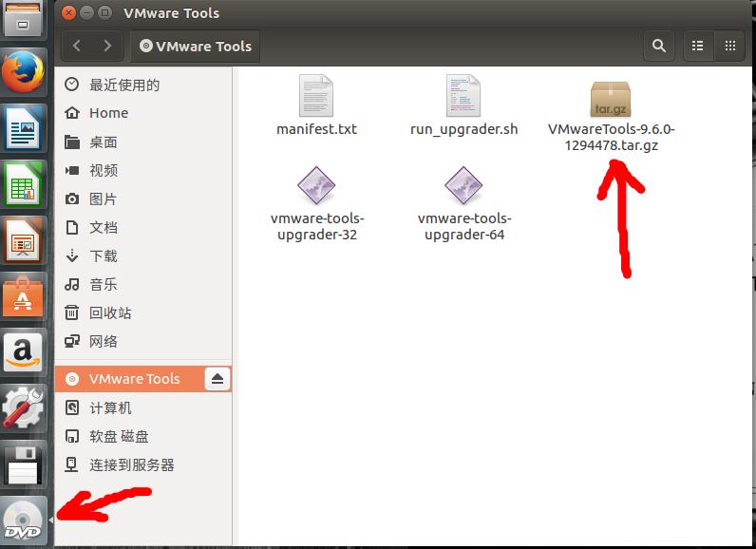This screenshot has height=549, width=756.
Task: Click 连接到服务器 (Connect to Server)
Action: 143,464
